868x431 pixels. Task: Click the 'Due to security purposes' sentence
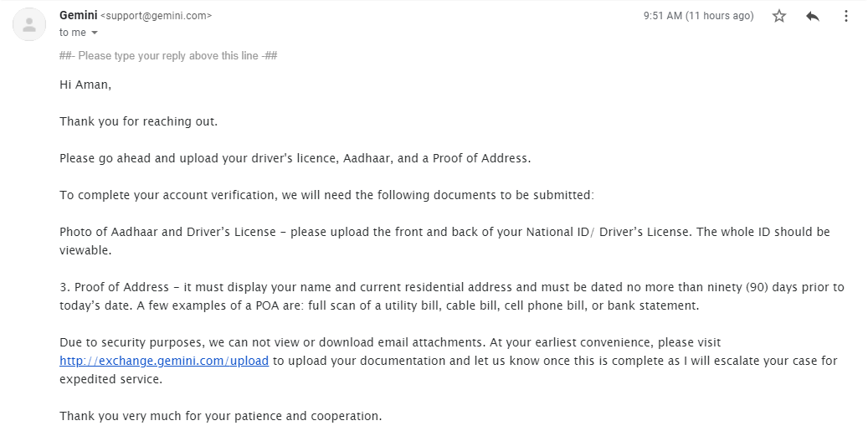point(390,342)
